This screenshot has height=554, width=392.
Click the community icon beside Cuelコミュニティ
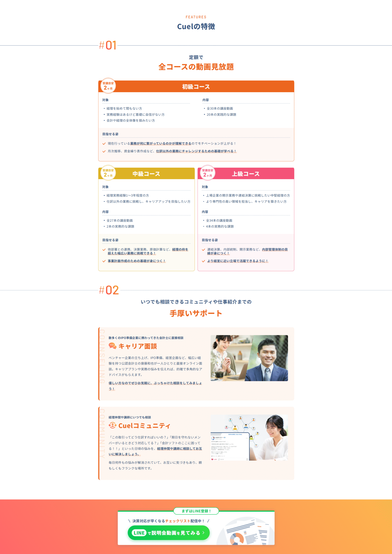[112, 425]
